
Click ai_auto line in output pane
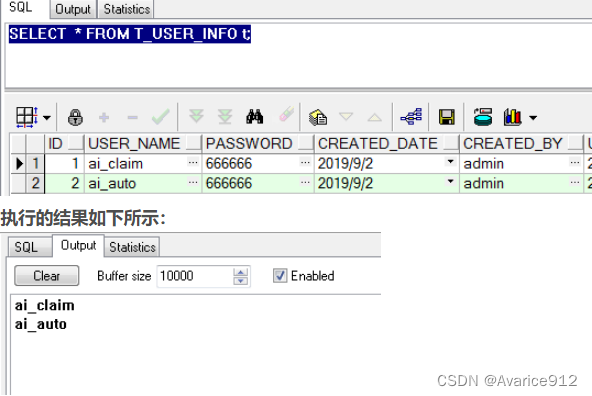pos(41,324)
